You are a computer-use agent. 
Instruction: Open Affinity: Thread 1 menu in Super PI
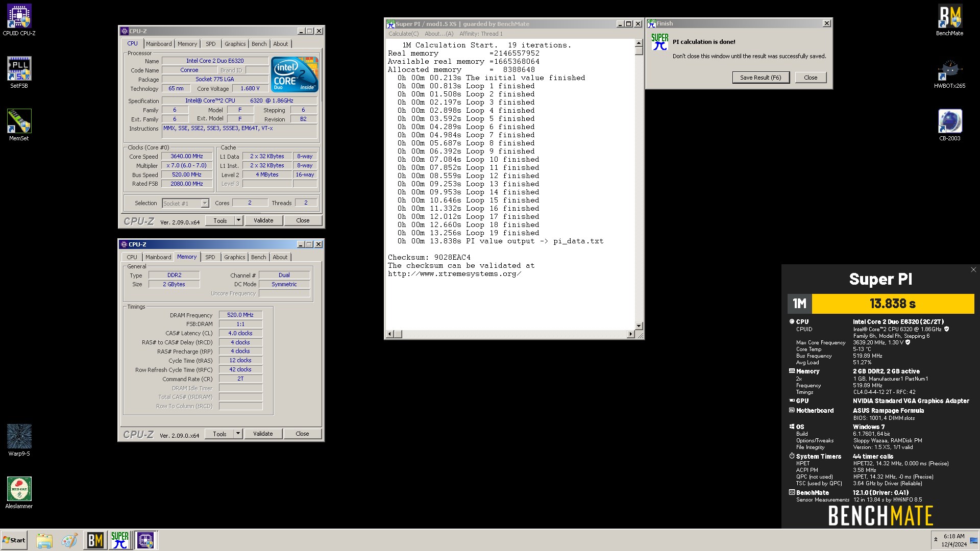(481, 34)
